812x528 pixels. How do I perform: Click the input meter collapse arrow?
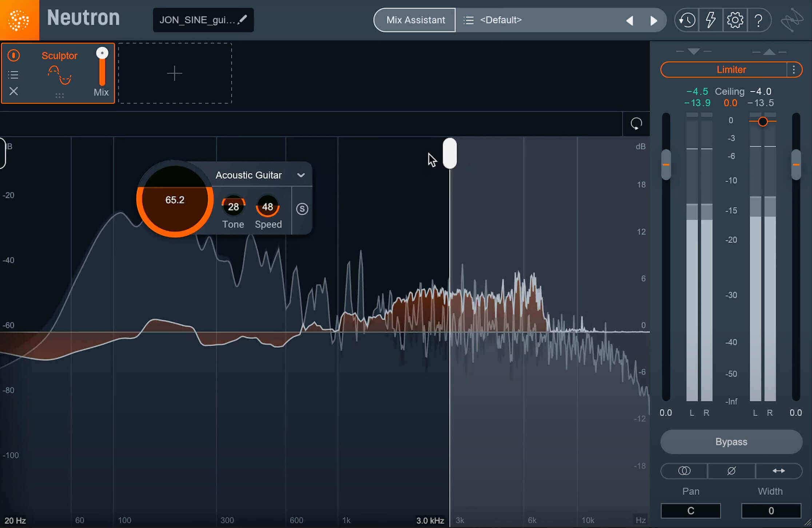pyautogui.click(x=693, y=52)
